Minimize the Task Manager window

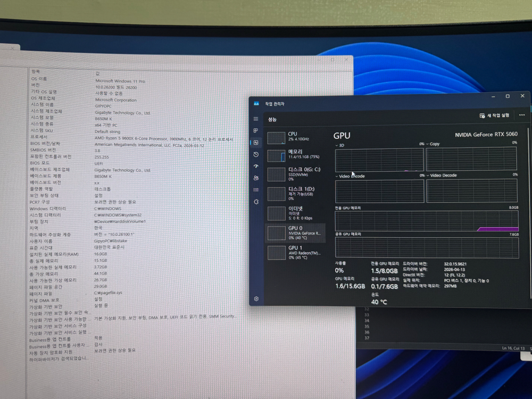(x=493, y=97)
